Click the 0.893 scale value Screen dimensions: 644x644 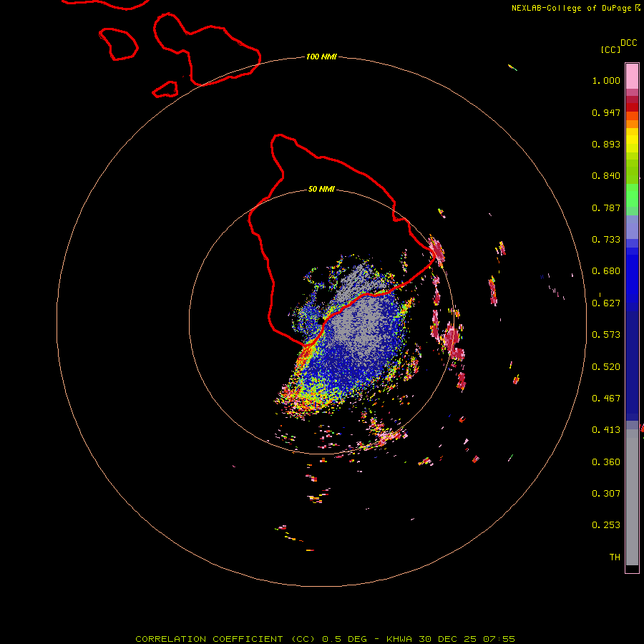pyautogui.click(x=606, y=144)
